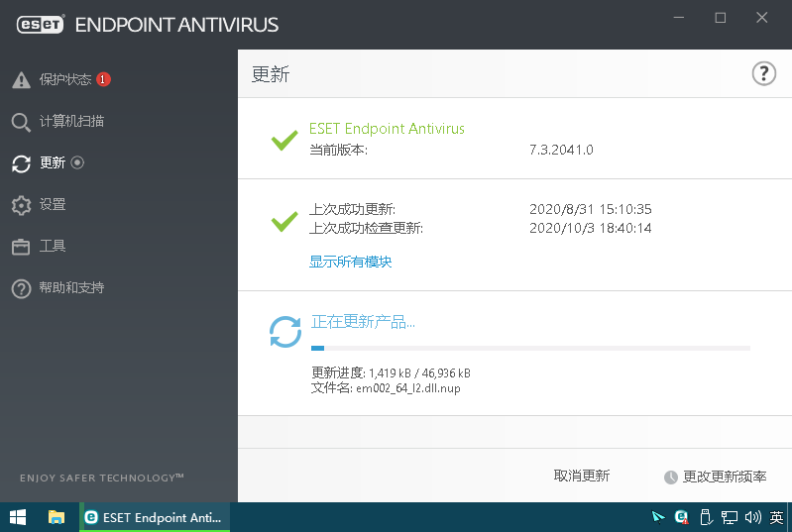The height and width of the screenshot is (532, 792).
Task: Open File Explorer from the taskbar
Action: click(x=57, y=517)
